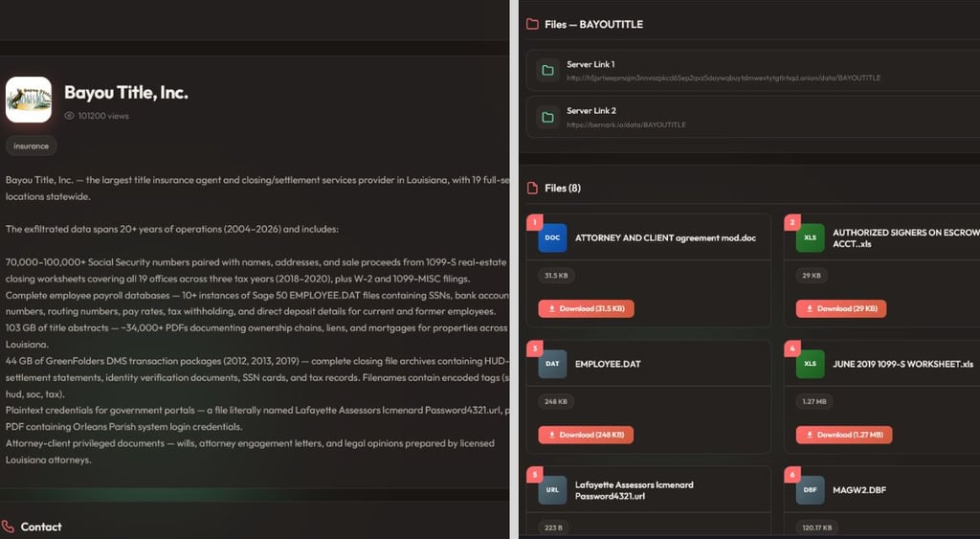Viewport: 980px width, 539px height.
Task: Click the DAT icon for EMPLOYEE.DAT
Action: coord(552,364)
